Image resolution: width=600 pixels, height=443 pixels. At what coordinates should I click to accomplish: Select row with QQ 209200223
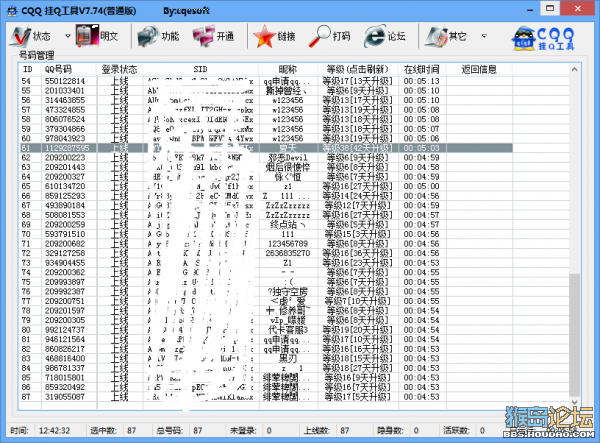[266, 158]
